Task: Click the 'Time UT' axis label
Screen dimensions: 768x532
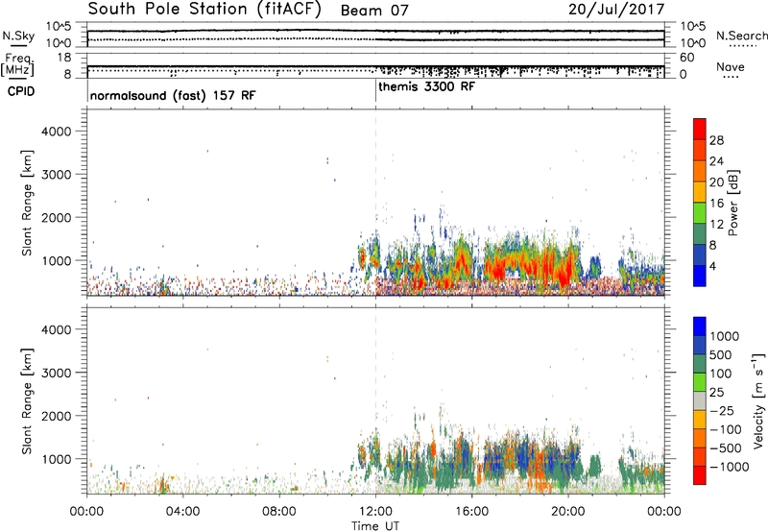Action: pos(375,526)
